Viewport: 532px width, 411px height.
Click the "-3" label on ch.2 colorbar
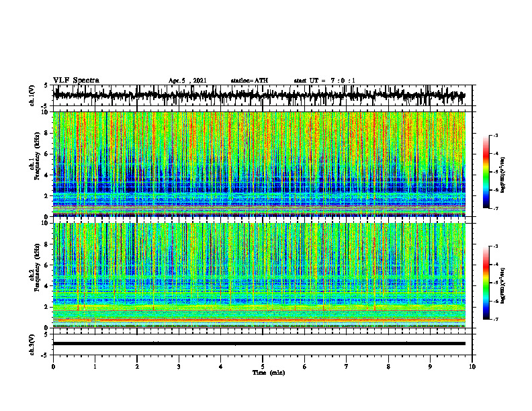click(x=496, y=246)
